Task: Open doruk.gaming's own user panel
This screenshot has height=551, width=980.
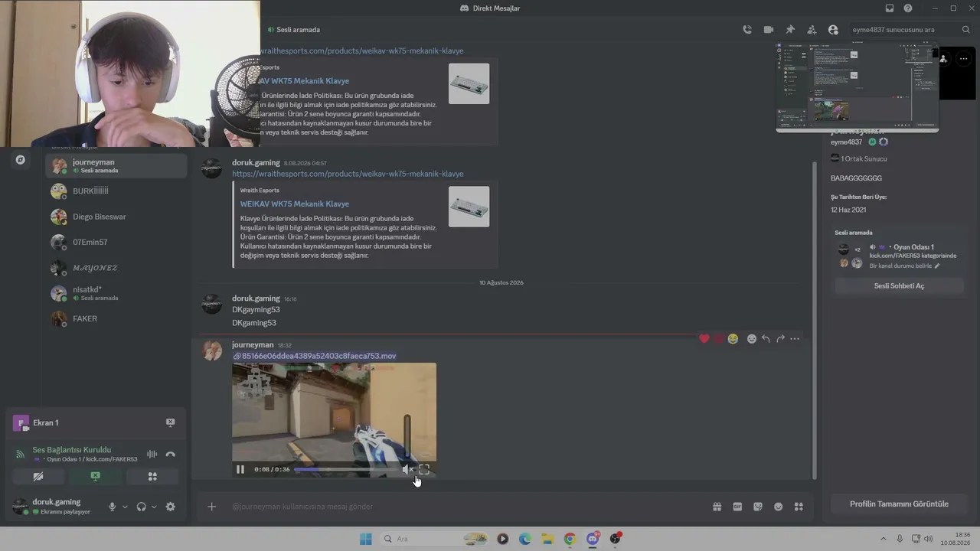Action: (58, 506)
